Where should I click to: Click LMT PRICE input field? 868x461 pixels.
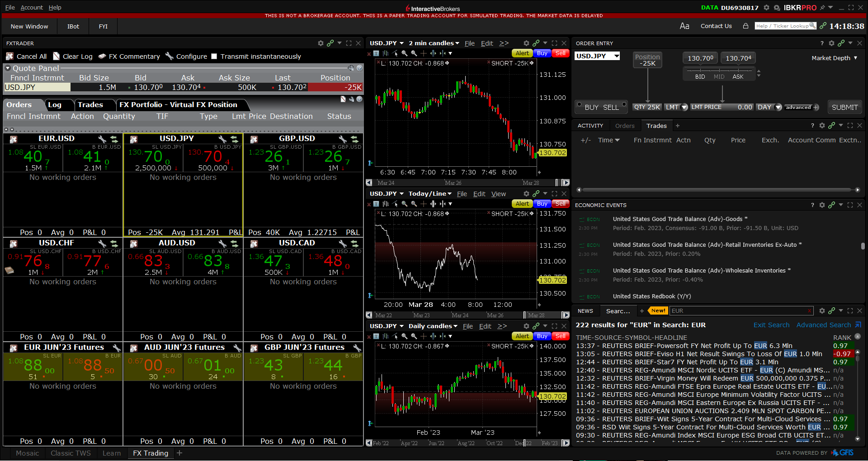tap(722, 107)
